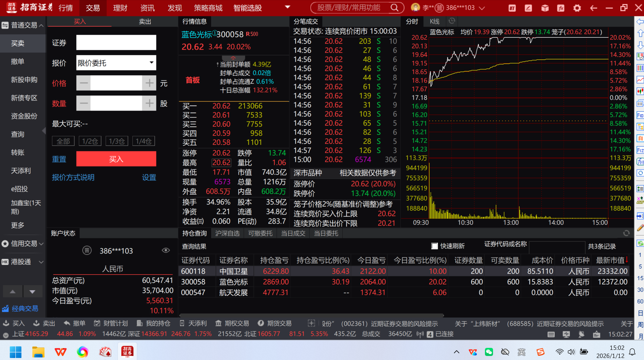Viewport: 644px width, 360px height.
Task: Expand the 港股通 section
Action: pyautogui.click(x=23, y=262)
